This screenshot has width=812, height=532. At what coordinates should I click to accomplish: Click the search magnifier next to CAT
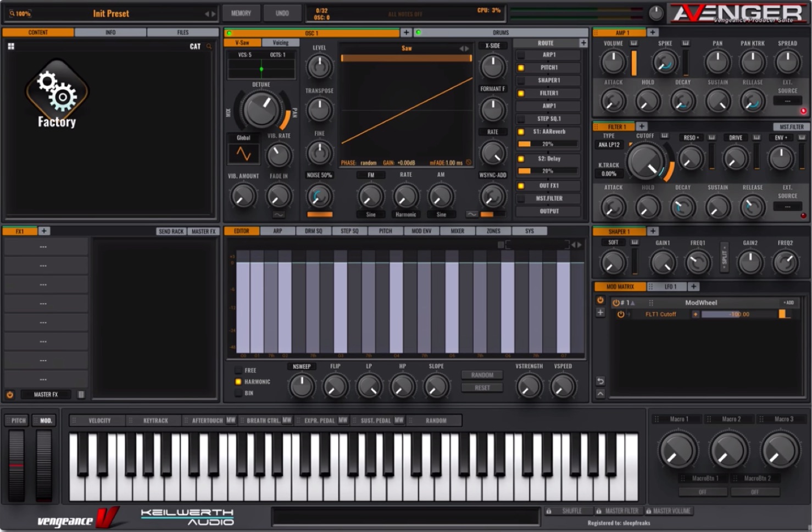[x=209, y=47]
